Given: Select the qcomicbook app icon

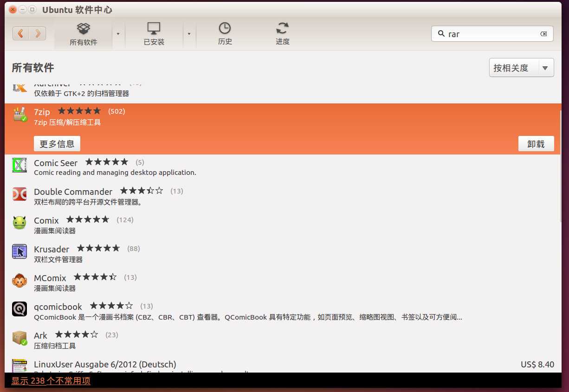Looking at the screenshot, I should 19,309.
